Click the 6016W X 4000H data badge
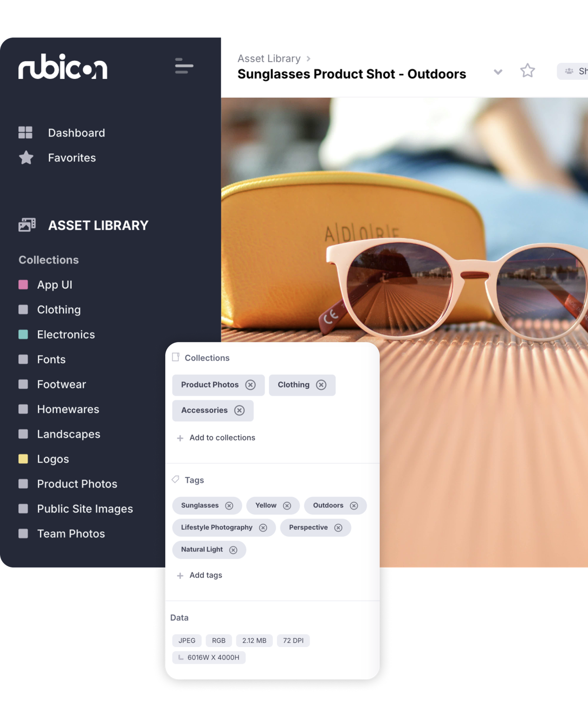The width and height of the screenshot is (588, 702). [209, 657]
